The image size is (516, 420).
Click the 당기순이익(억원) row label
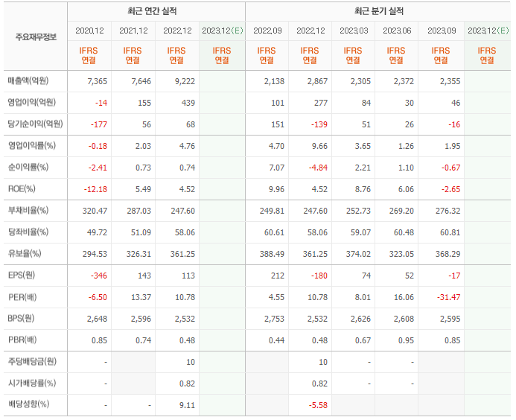click(x=35, y=124)
